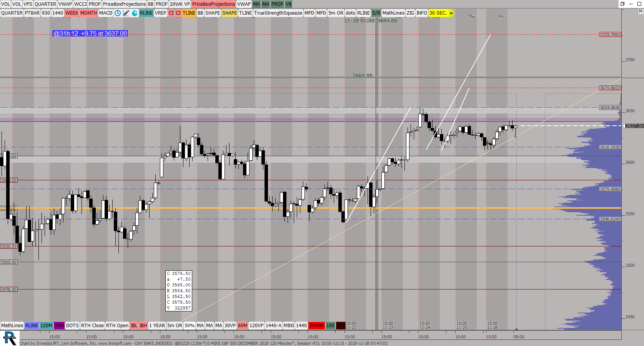Click the clock icon in the toolbar

pos(118,13)
